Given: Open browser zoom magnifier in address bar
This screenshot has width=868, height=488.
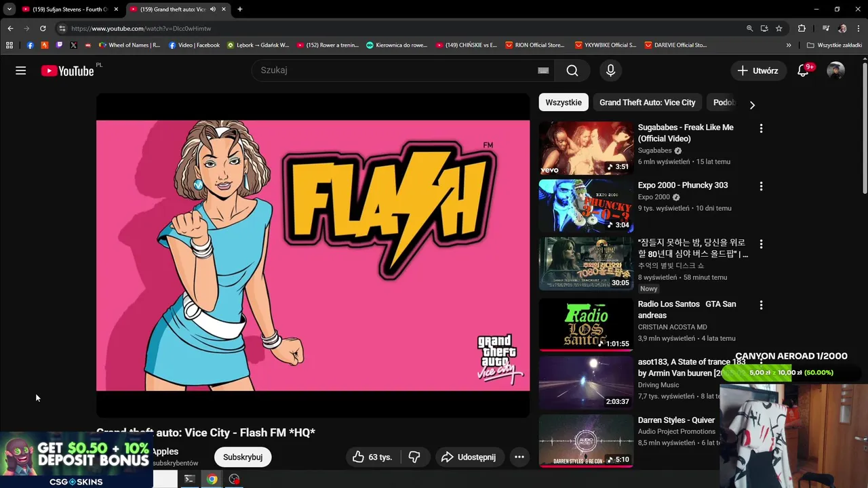Looking at the screenshot, I should pyautogui.click(x=749, y=28).
